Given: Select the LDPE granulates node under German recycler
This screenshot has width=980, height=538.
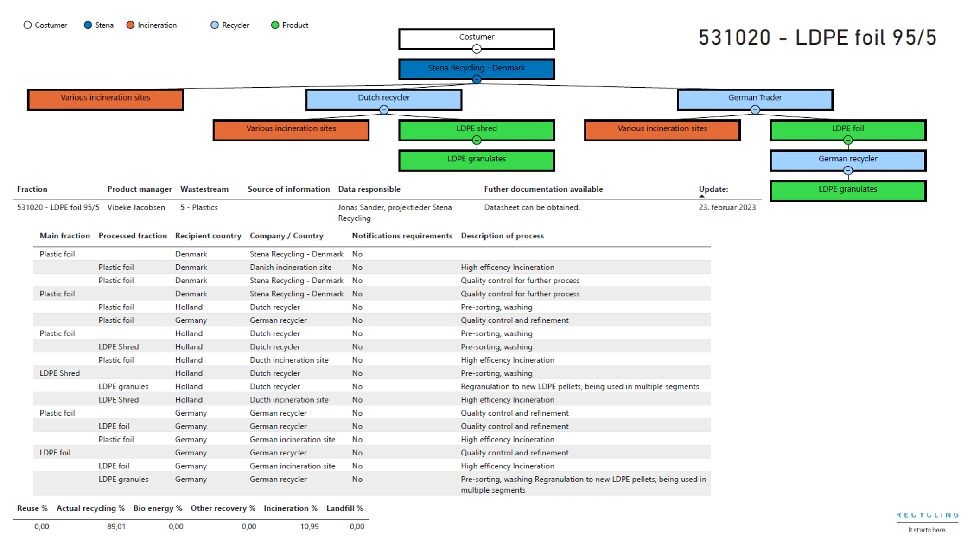Looking at the screenshot, I should click(847, 189).
